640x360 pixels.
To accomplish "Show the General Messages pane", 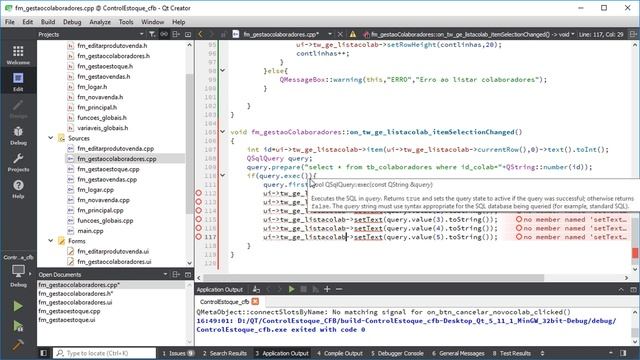I will pyautogui.click(x=458, y=353).
